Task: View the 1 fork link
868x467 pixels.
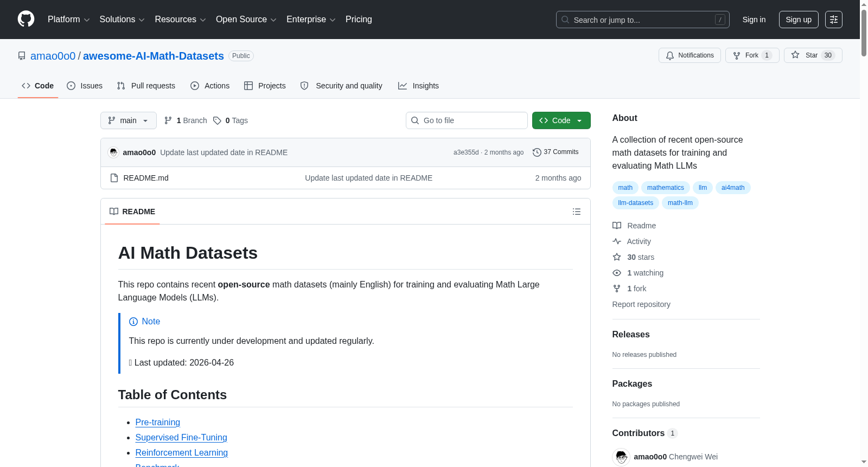Action: coord(629,289)
